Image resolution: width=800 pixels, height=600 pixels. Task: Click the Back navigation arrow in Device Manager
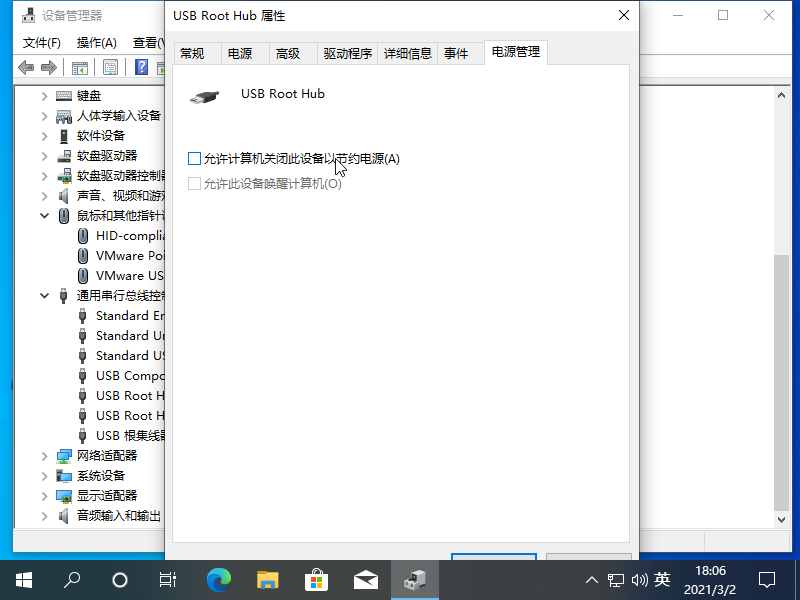tap(26, 67)
